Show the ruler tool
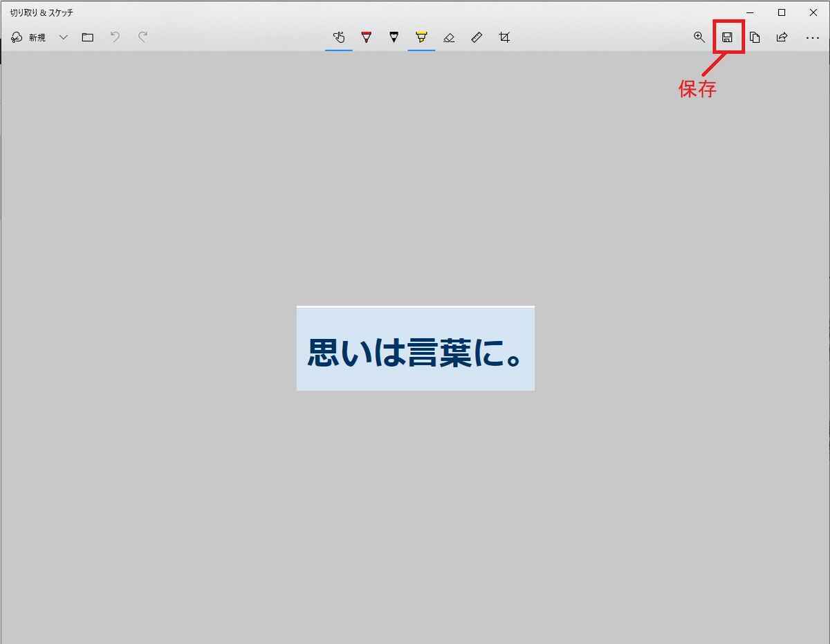 click(477, 37)
